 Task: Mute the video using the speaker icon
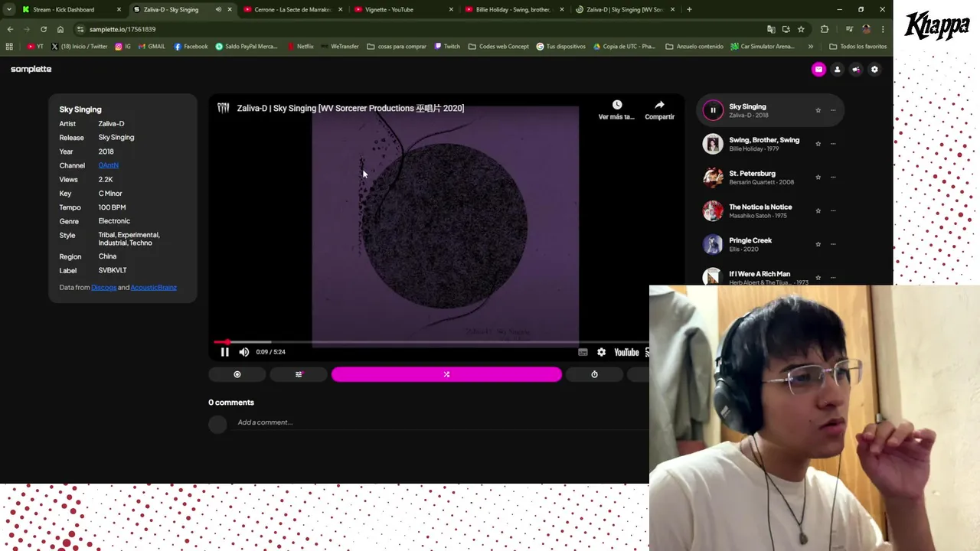click(243, 352)
